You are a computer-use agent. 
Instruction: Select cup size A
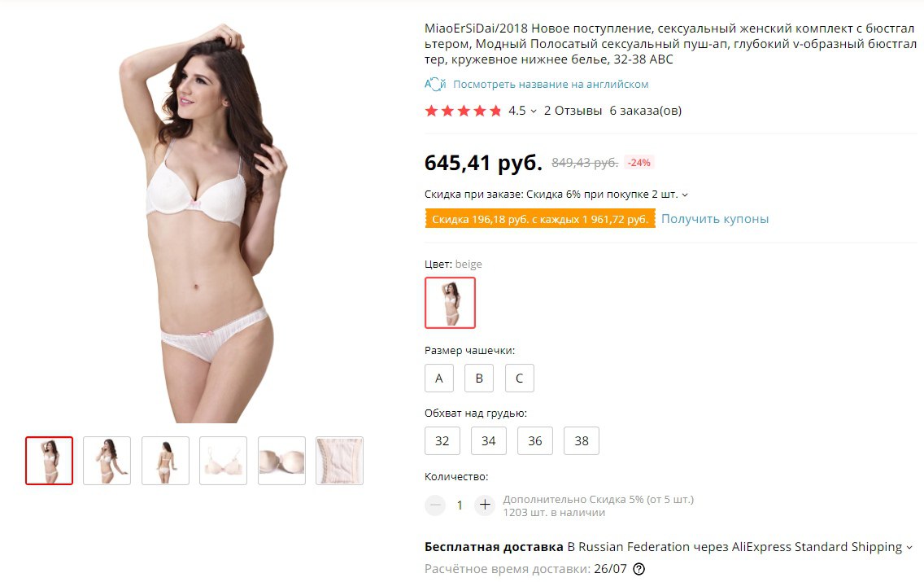[439, 378]
